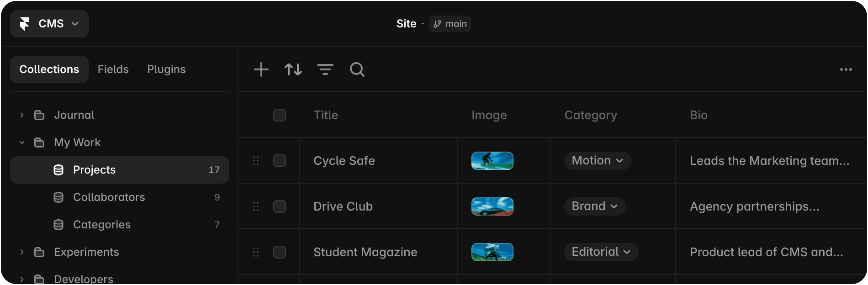Viewport: 868px width, 285px height.
Task: Click the search magnifier icon
Action: point(357,69)
